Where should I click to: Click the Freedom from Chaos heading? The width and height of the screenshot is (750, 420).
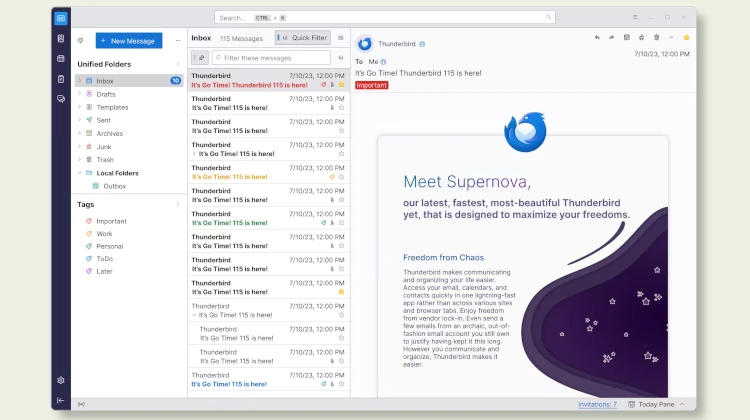(443, 257)
